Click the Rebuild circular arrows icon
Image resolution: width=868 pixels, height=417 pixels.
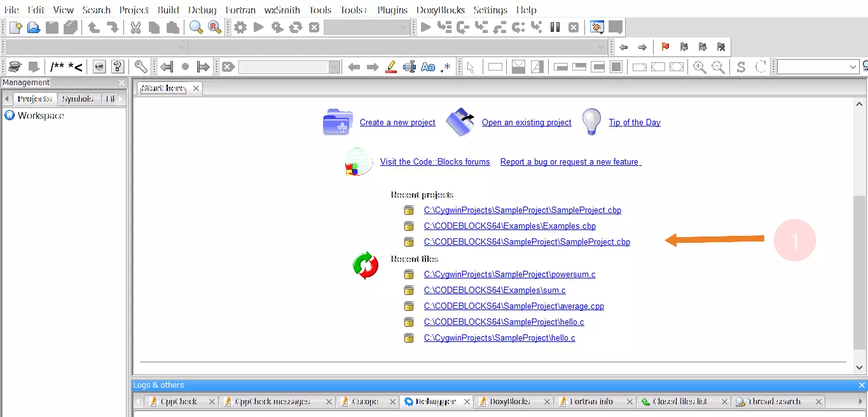point(295,27)
